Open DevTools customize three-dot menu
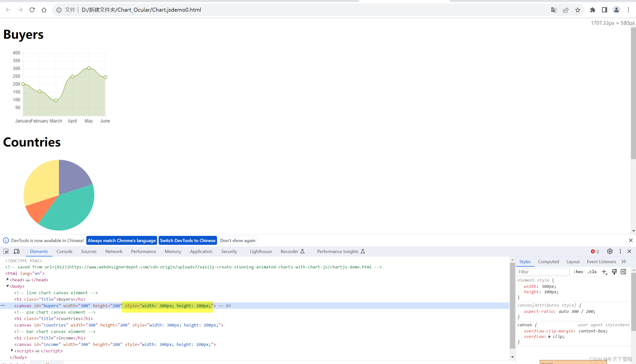 point(620,251)
